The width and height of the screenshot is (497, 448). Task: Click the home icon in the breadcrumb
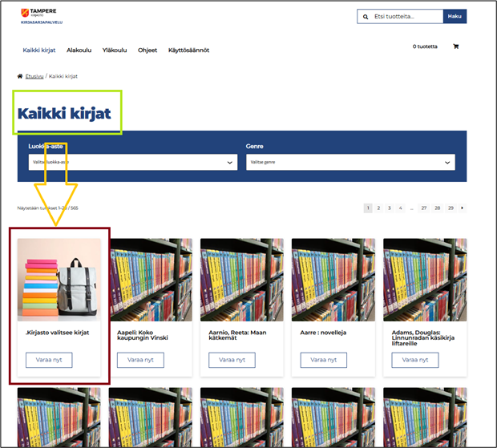[20, 76]
